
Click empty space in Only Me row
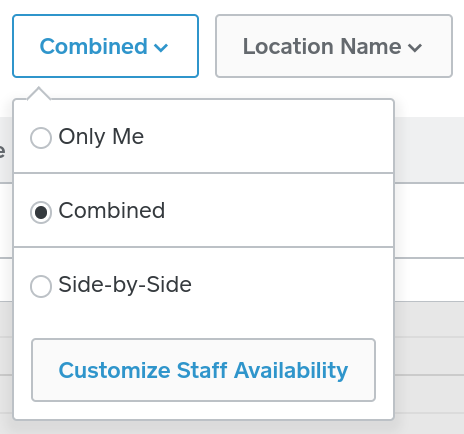point(267,137)
